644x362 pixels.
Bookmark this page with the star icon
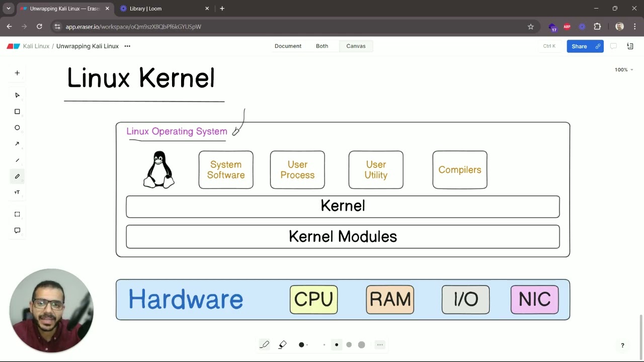530,27
